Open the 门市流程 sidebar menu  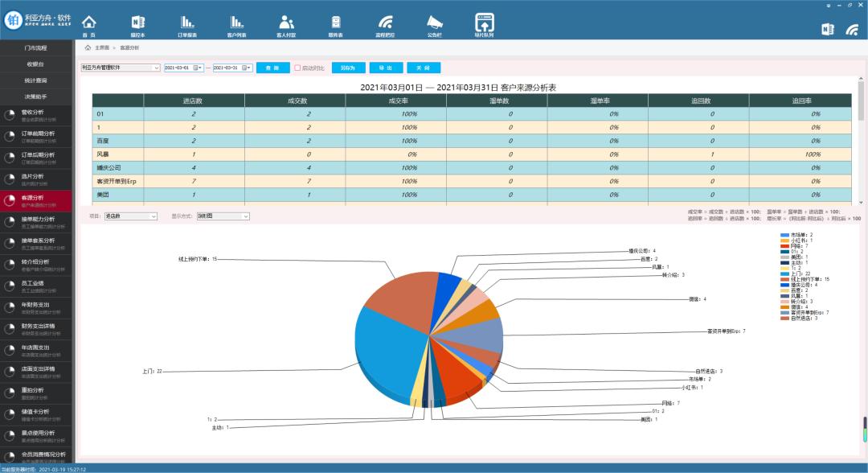pos(36,48)
